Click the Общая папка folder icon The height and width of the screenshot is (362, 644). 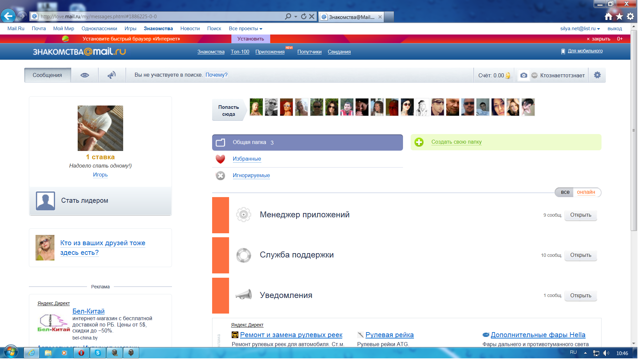(220, 142)
